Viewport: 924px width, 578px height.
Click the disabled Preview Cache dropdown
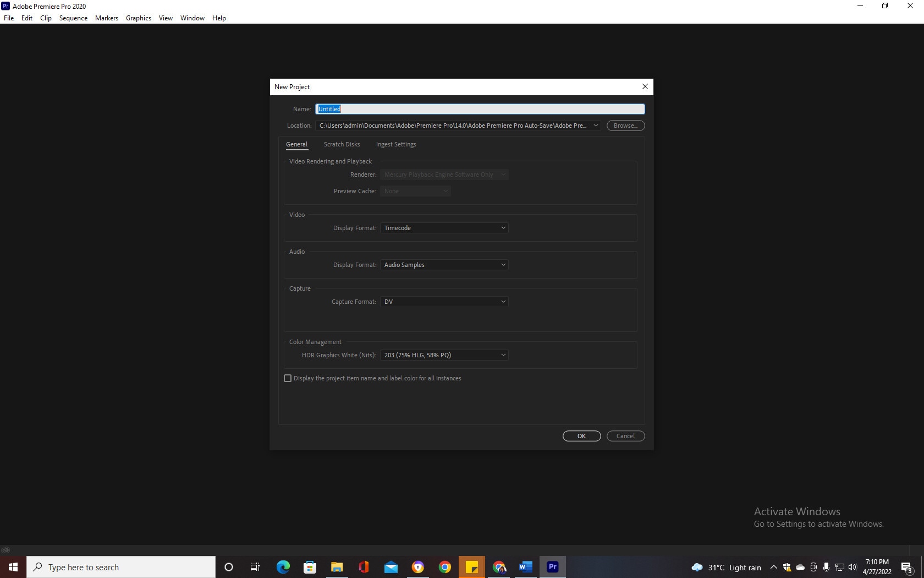coord(415,191)
